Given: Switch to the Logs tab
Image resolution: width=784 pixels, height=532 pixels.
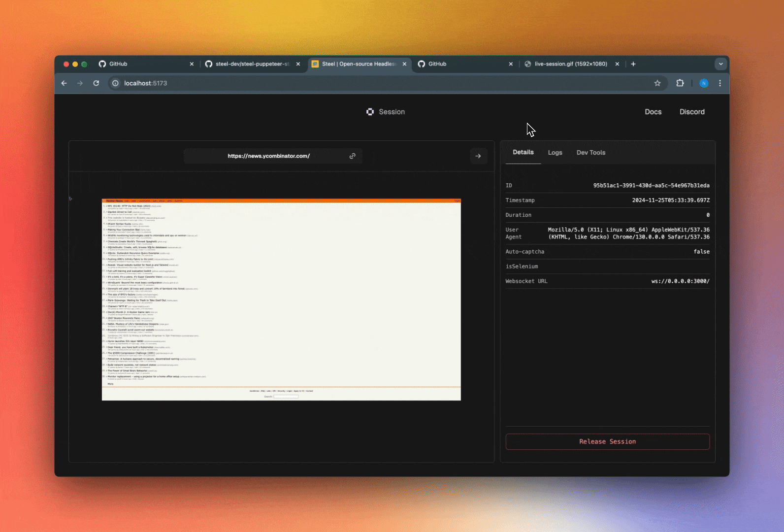Looking at the screenshot, I should (x=555, y=153).
